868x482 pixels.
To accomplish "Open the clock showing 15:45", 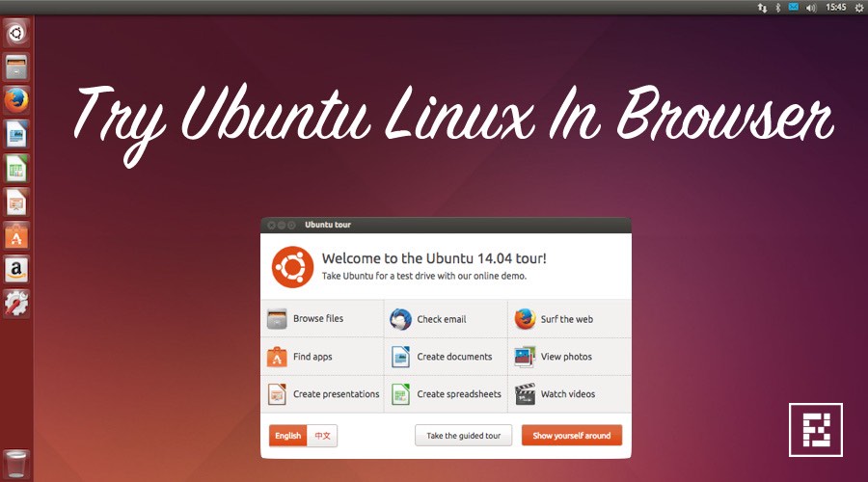I will (835, 7).
